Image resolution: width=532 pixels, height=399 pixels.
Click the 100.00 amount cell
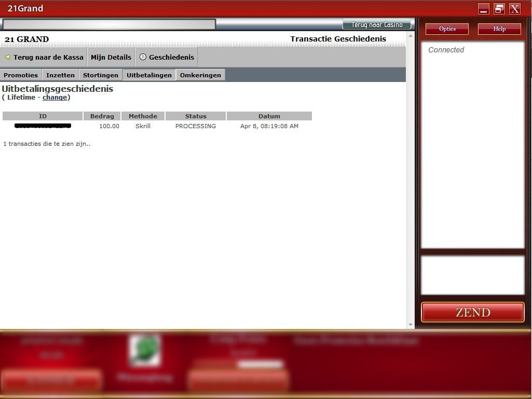109,126
